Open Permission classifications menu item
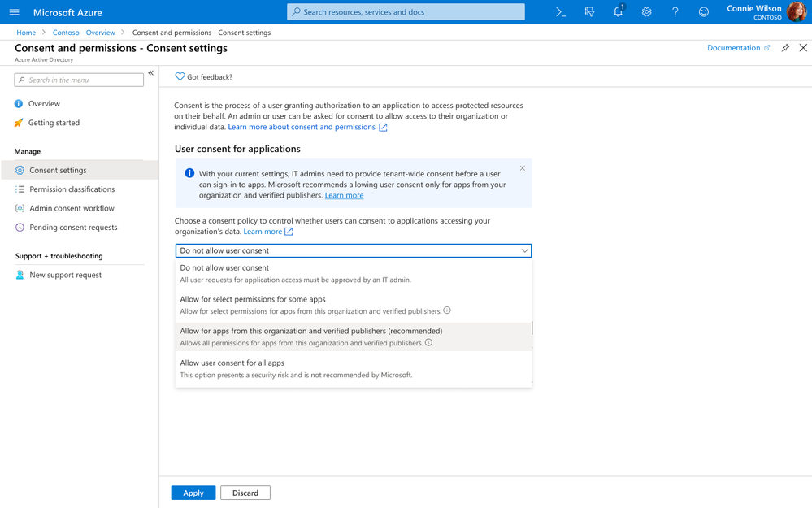 [x=72, y=189]
